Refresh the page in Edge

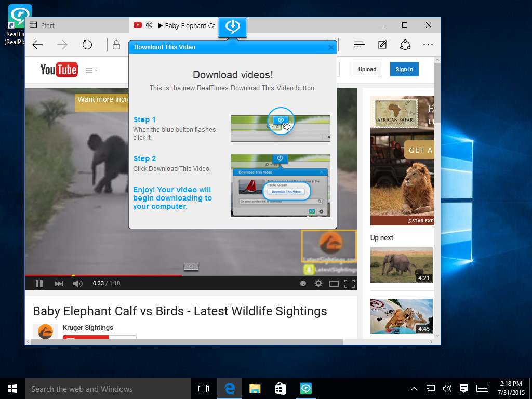tap(87, 45)
